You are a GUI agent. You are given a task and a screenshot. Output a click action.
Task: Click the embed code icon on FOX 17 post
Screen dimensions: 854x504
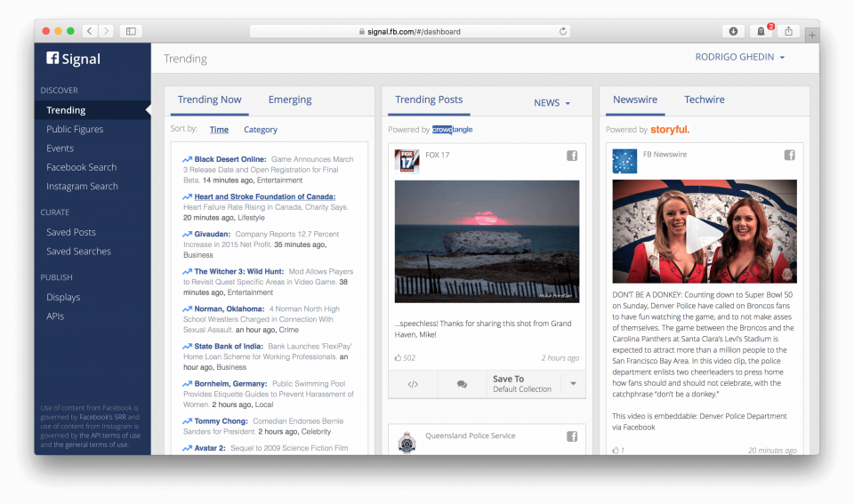point(413,384)
